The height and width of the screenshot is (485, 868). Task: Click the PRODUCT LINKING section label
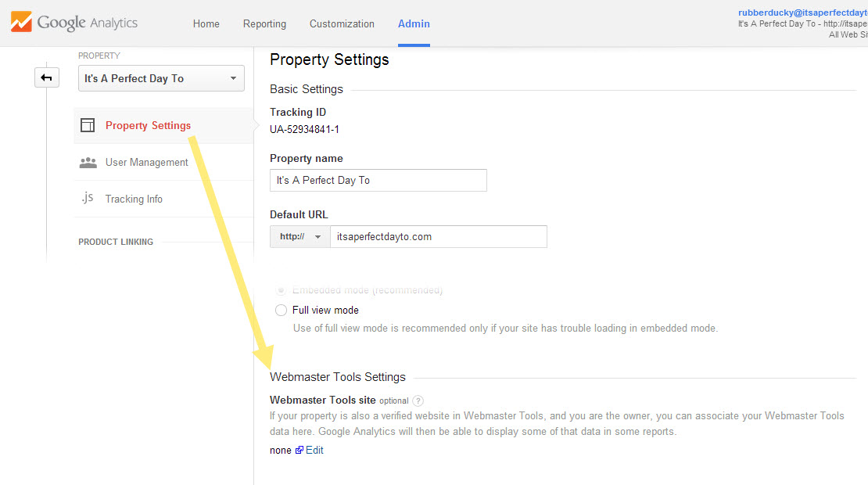click(116, 242)
